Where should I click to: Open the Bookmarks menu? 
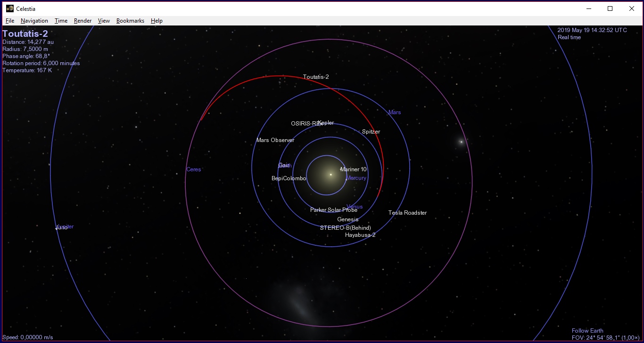coord(130,21)
